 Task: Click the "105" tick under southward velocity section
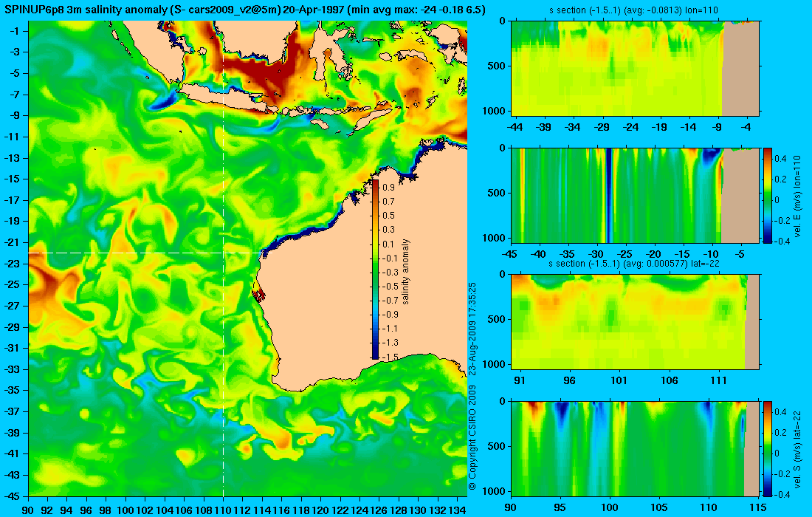(x=658, y=507)
